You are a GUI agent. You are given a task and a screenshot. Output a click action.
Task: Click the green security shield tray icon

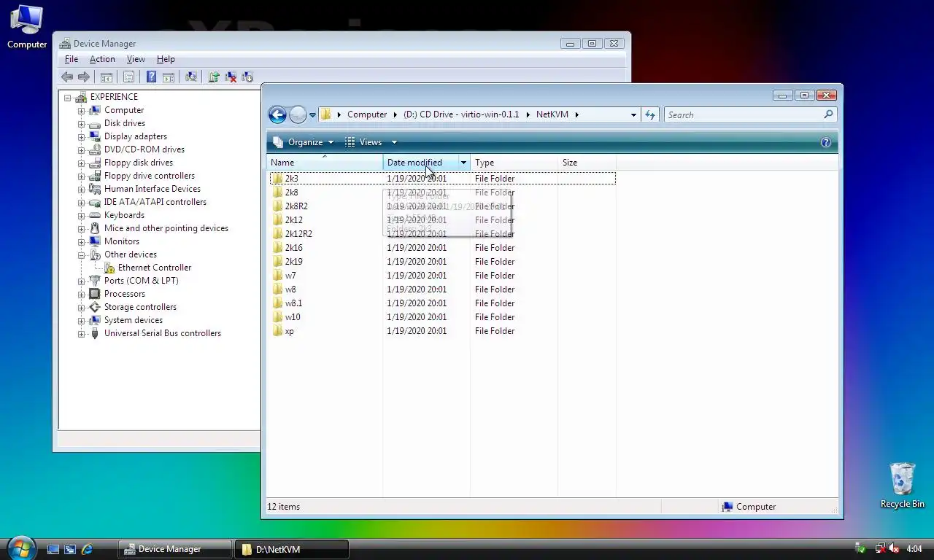coord(860,548)
